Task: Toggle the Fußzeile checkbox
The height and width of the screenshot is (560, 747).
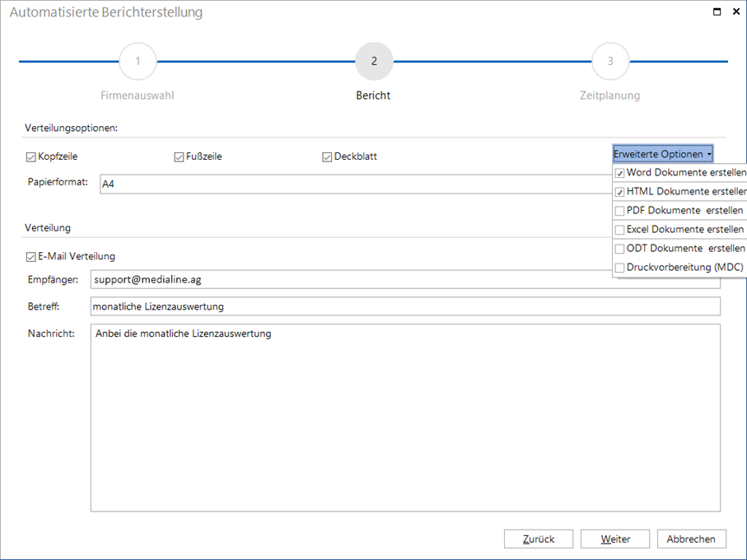Action: 179,156
